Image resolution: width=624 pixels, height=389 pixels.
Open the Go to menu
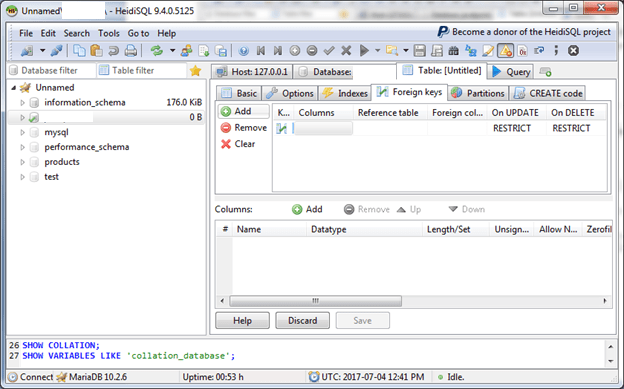click(x=138, y=33)
